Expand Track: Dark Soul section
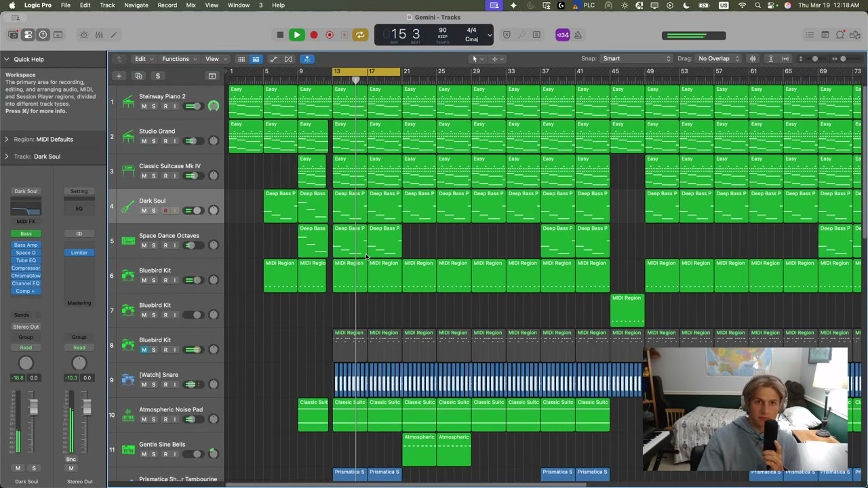Viewport: 868px width, 488px height. 7,157
